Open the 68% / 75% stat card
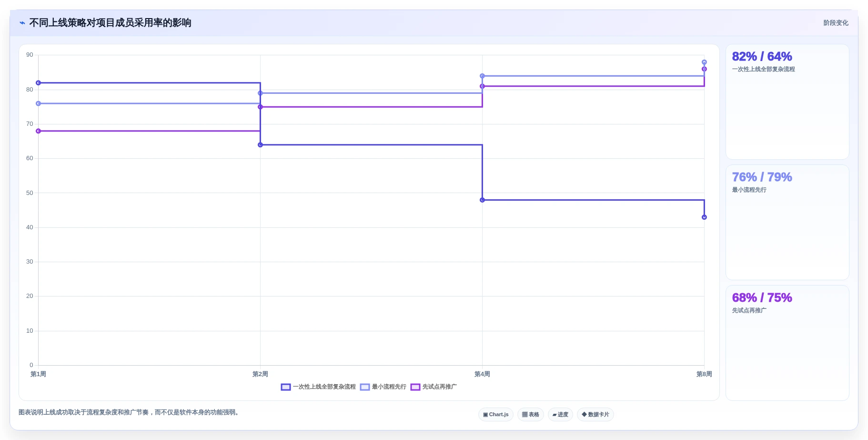868x440 pixels. 787,343
